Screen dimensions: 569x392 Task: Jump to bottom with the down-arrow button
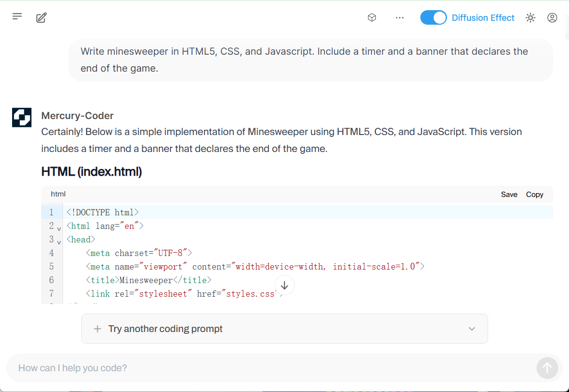pyautogui.click(x=285, y=285)
